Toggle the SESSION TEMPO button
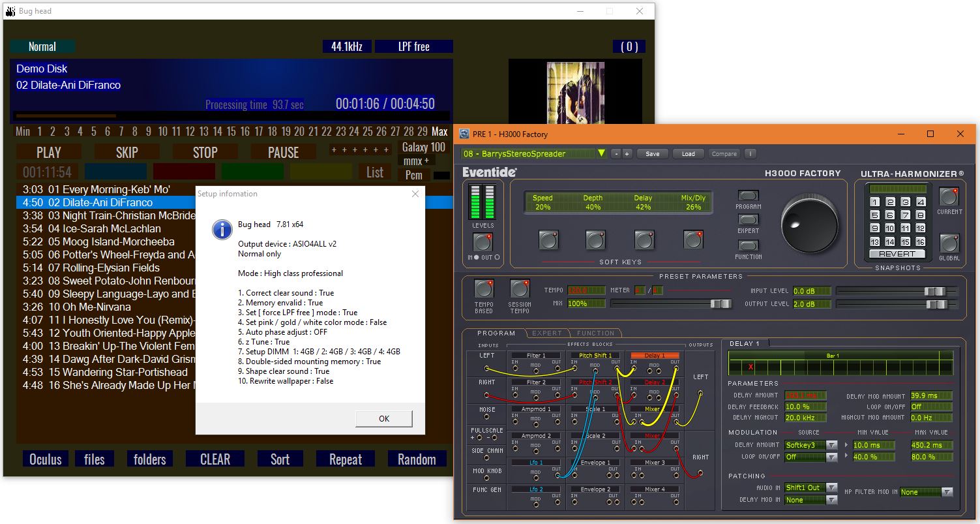Viewport: 980px width, 524px height. (520, 289)
